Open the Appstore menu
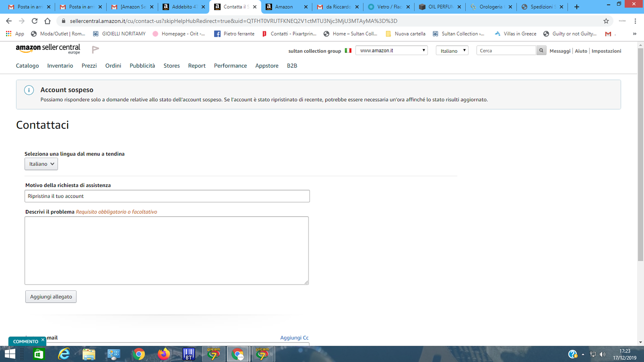Screen dimensions: 644x362 coord(267,66)
